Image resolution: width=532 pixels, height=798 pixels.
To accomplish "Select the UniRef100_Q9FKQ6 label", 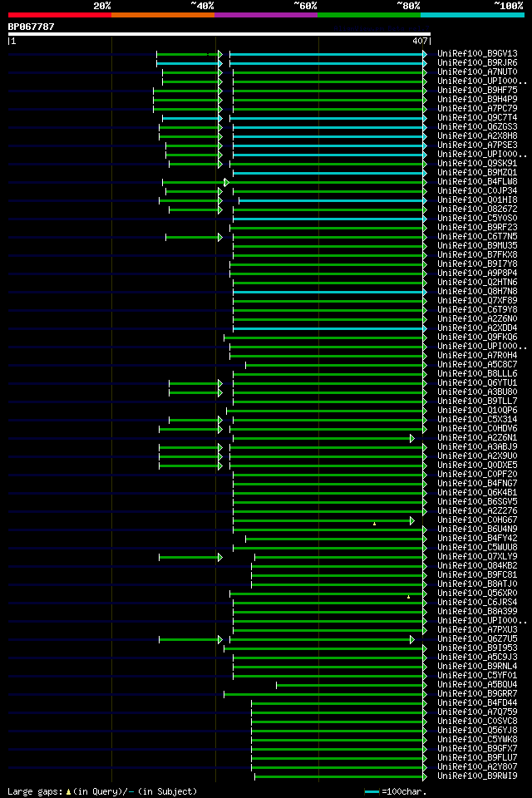I will coord(477,337).
